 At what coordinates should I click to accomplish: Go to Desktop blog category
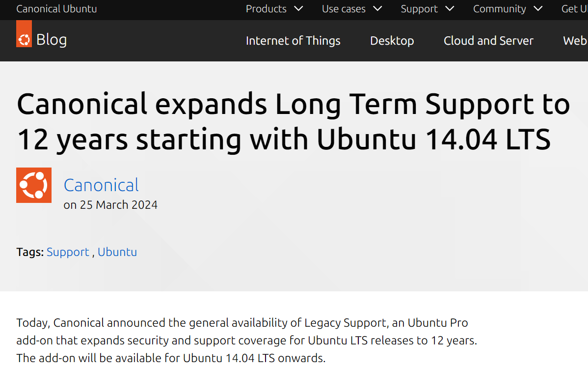point(392,40)
